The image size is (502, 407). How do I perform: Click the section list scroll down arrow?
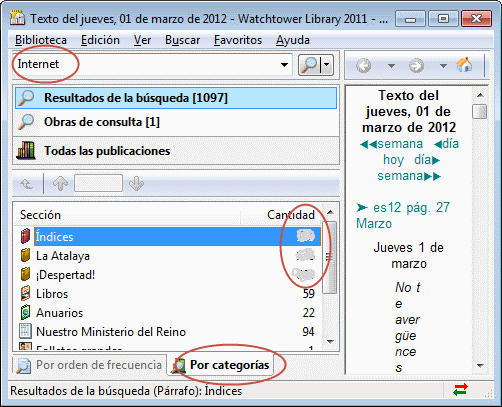pos(330,341)
